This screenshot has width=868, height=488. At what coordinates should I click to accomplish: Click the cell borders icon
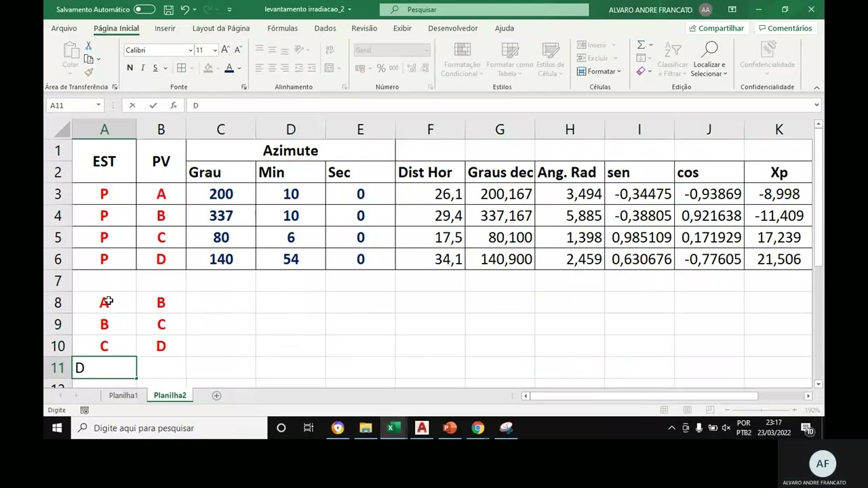[x=181, y=68]
